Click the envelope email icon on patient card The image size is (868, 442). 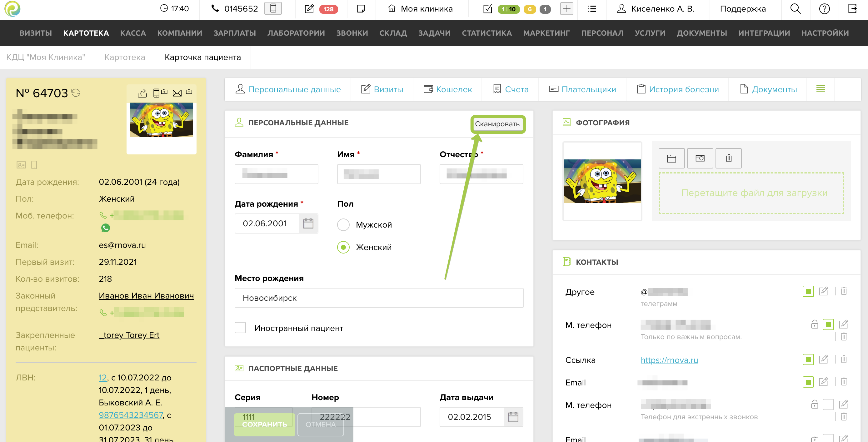177,93
